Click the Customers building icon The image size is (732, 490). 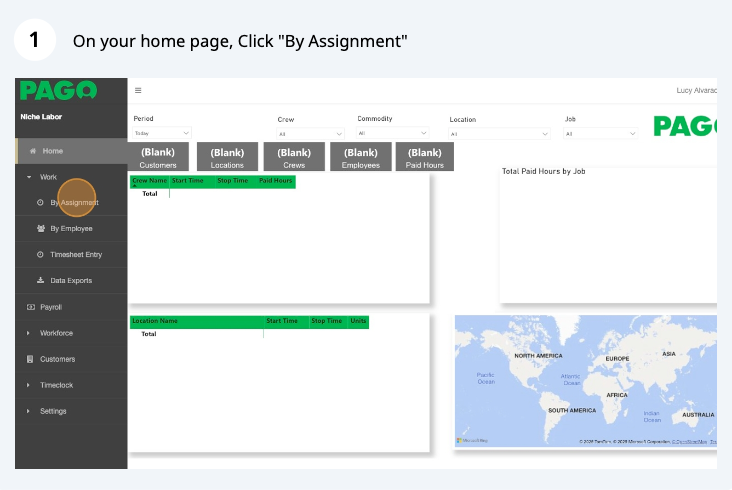click(30, 359)
